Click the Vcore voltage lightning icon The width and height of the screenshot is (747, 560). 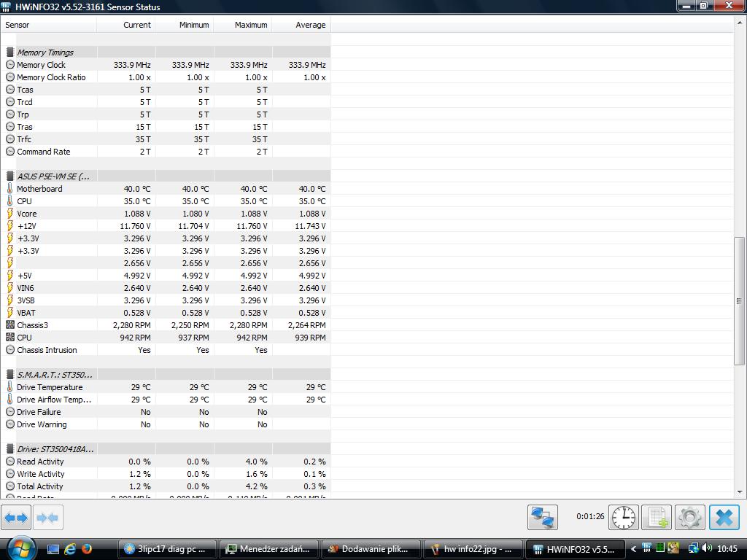tap(10, 214)
